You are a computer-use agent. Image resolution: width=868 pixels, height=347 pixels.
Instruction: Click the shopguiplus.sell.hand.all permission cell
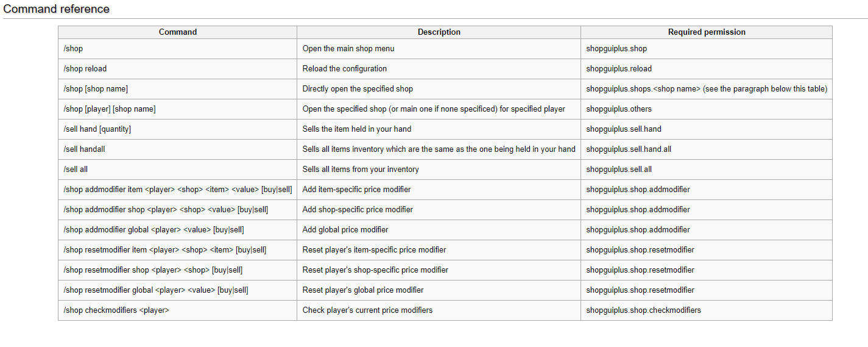click(707, 149)
